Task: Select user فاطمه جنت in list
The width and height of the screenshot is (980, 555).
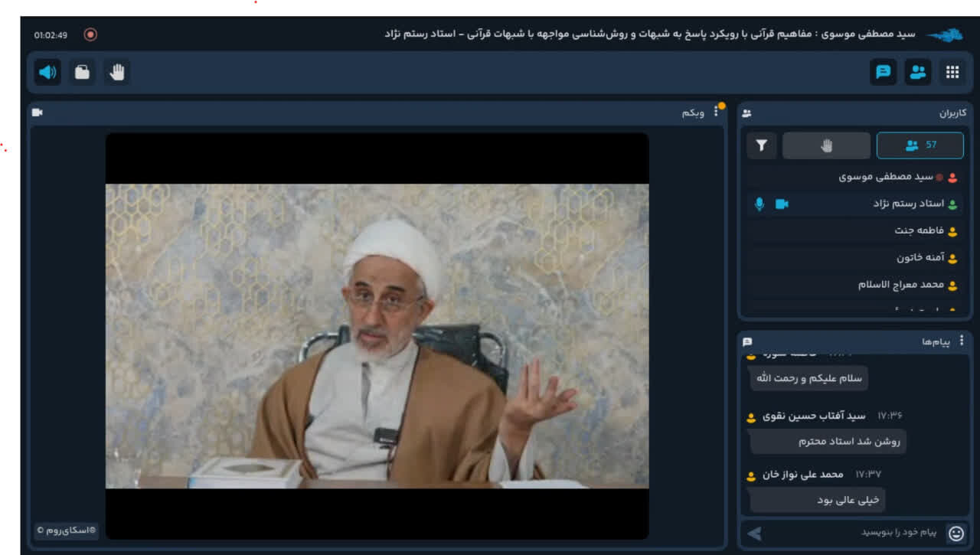Action: pyautogui.click(x=919, y=231)
